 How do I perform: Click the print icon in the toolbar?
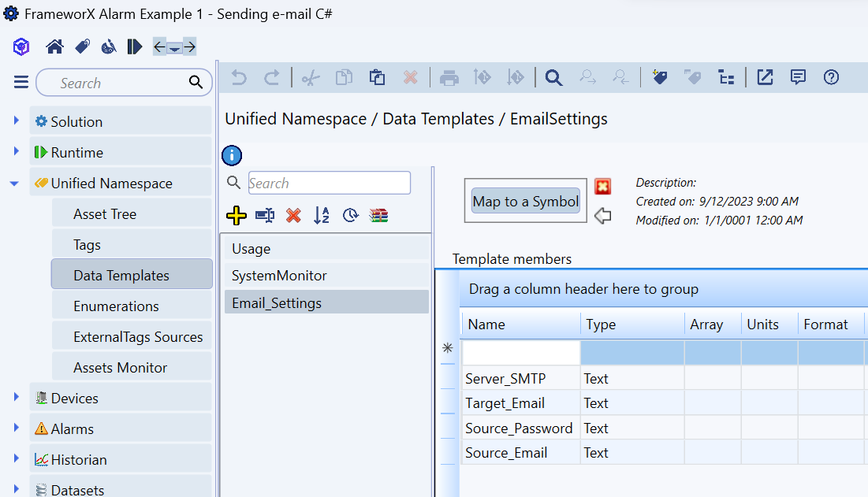449,77
